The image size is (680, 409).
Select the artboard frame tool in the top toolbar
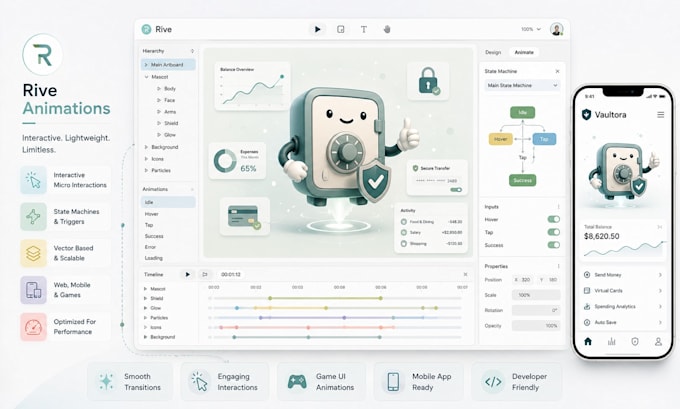341,29
